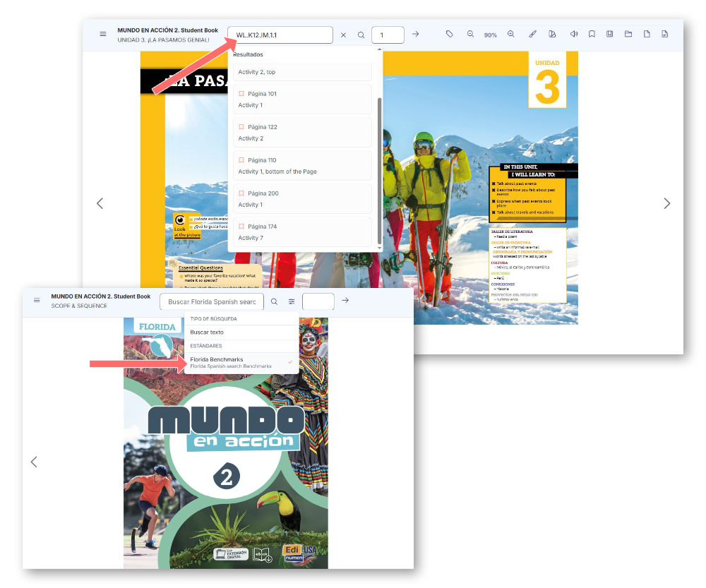Screen dimensions: 706x588
Task: Go to the previous page in the Scope & Sequence window
Action: 34,462
